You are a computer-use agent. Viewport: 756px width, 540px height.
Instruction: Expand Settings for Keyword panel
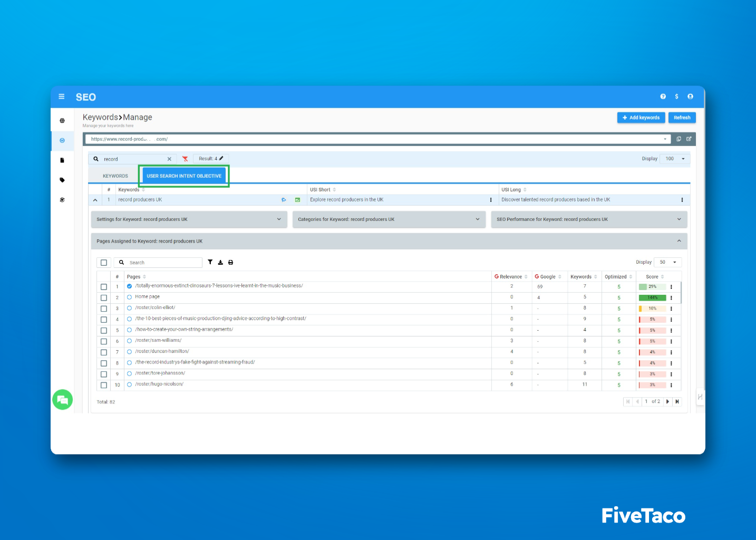189,219
